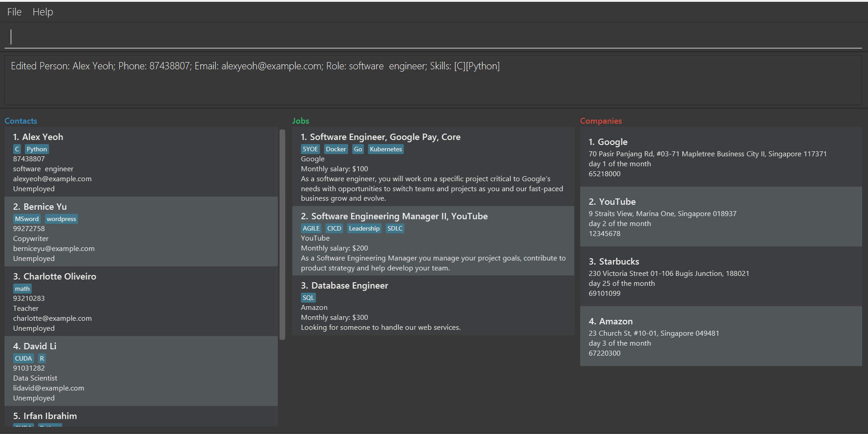The height and width of the screenshot is (434, 868).
Task: Click the 'Data Scientist' role text
Action: pos(35,378)
